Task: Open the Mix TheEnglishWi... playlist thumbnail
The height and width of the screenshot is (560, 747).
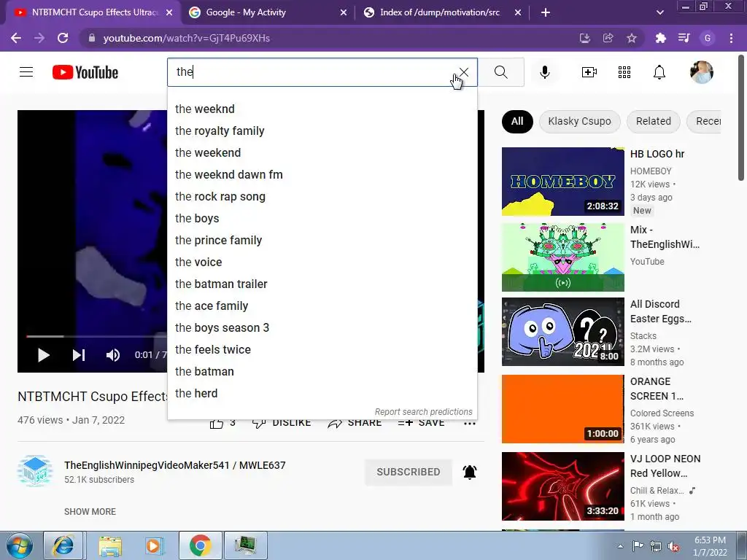Action: pos(563,257)
